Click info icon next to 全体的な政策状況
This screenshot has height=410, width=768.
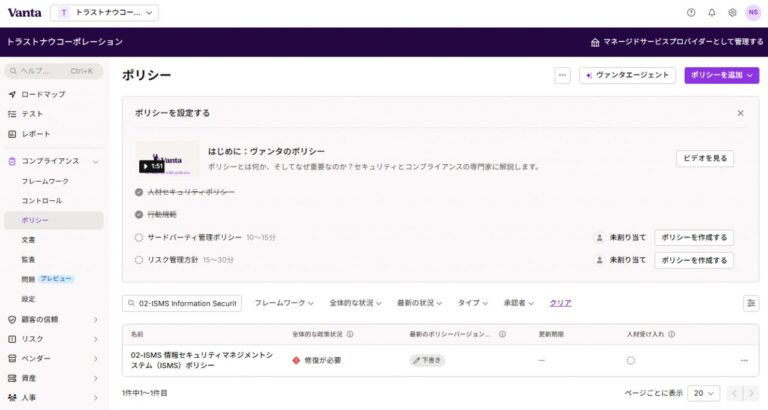[350, 334]
